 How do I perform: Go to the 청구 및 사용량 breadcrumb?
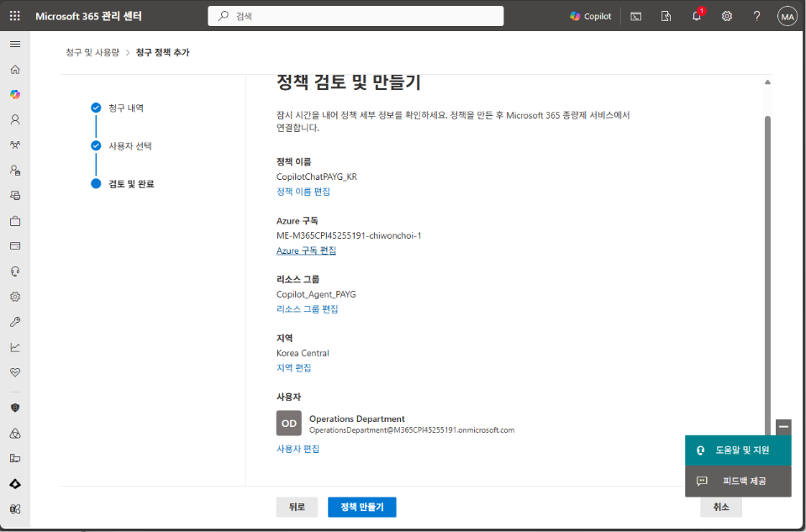pyautogui.click(x=92, y=52)
